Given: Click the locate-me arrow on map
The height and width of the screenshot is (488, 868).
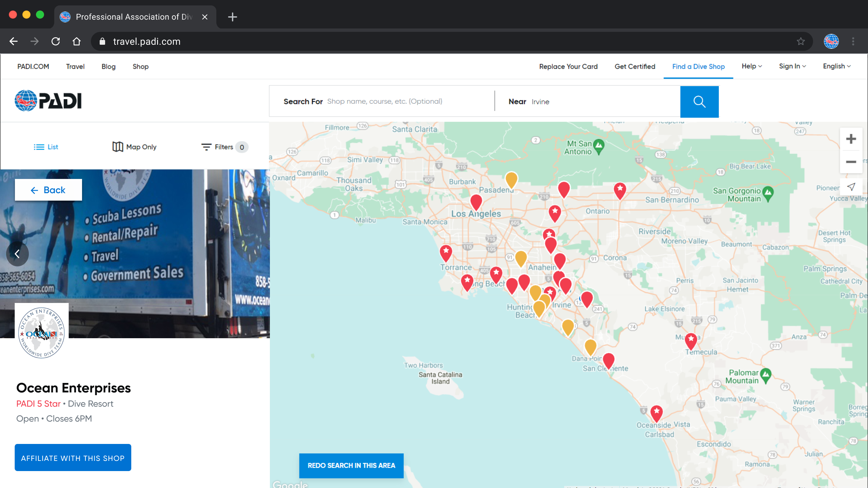Looking at the screenshot, I should pyautogui.click(x=851, y=187).
